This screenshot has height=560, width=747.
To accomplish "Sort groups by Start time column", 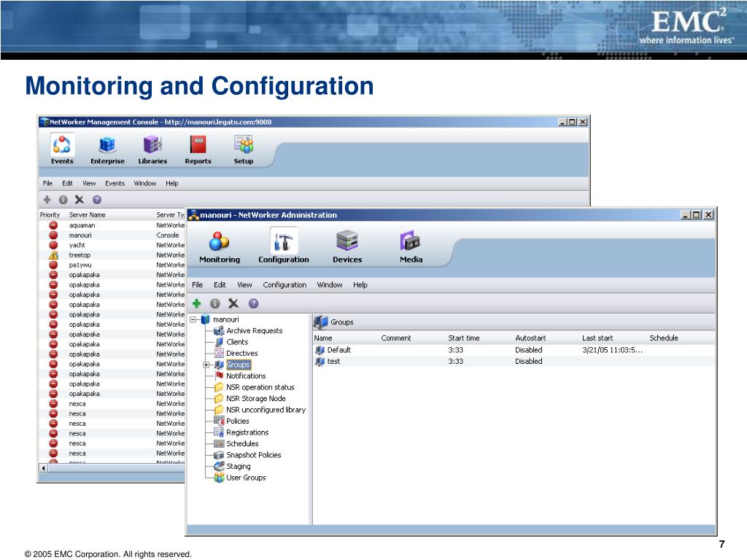I will click(x=463, y=338).
